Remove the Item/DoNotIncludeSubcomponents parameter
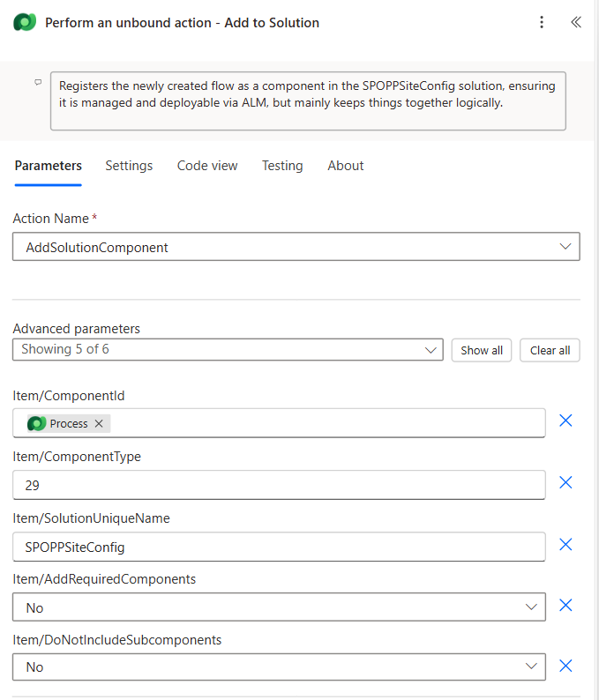599x700 pixels. coord(565,666)
